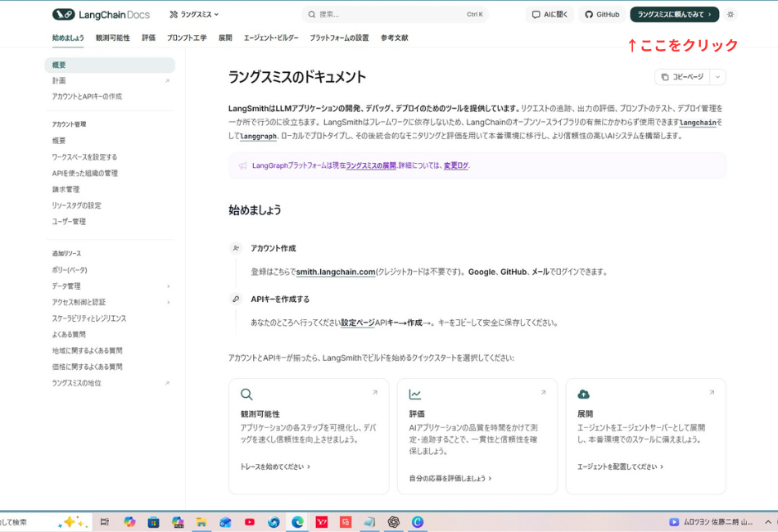The height and width of the screenshot is (532, 778).
Task: Expand the 計画 sidebar section
Action: pyautogui.click(x=167, y=81)
